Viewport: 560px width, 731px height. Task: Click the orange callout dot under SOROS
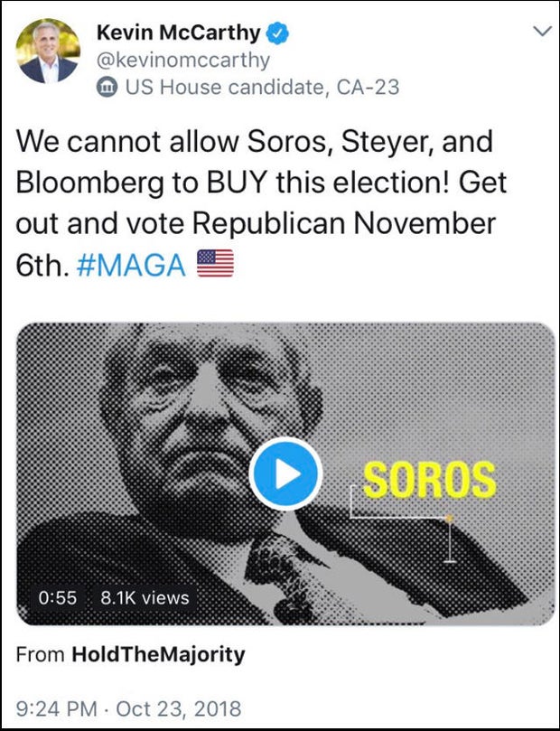click(x=449, y=519)
